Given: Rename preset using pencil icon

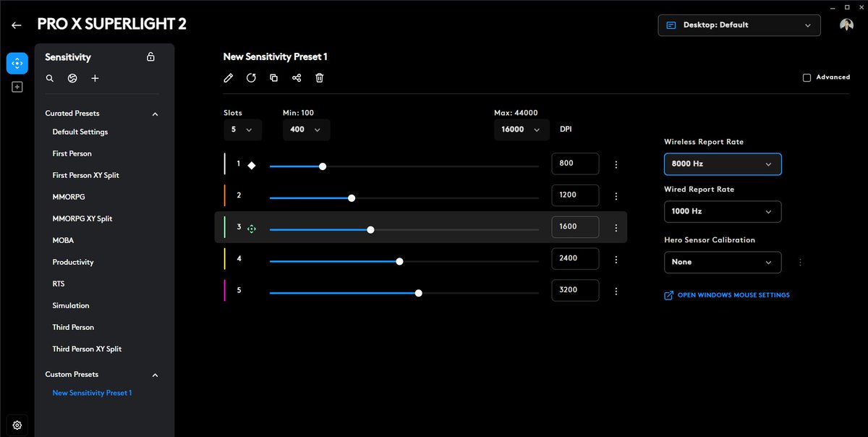Looking at the screenshot, I should pos(229,77).
